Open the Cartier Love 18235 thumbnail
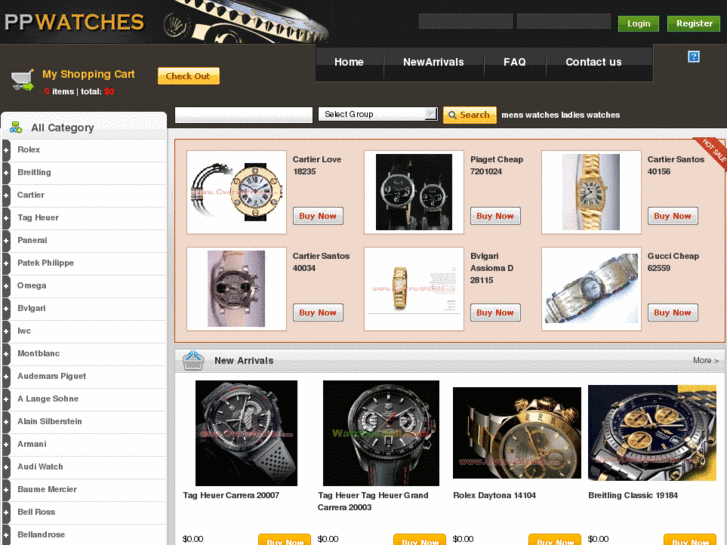Image resolution: width=727 pixels, height=545 pixels. pyautogui.click(x=236, y=192)
